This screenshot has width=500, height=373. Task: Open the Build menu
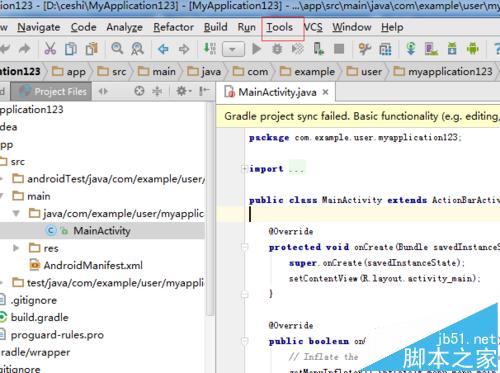click(x=216, y=27)
